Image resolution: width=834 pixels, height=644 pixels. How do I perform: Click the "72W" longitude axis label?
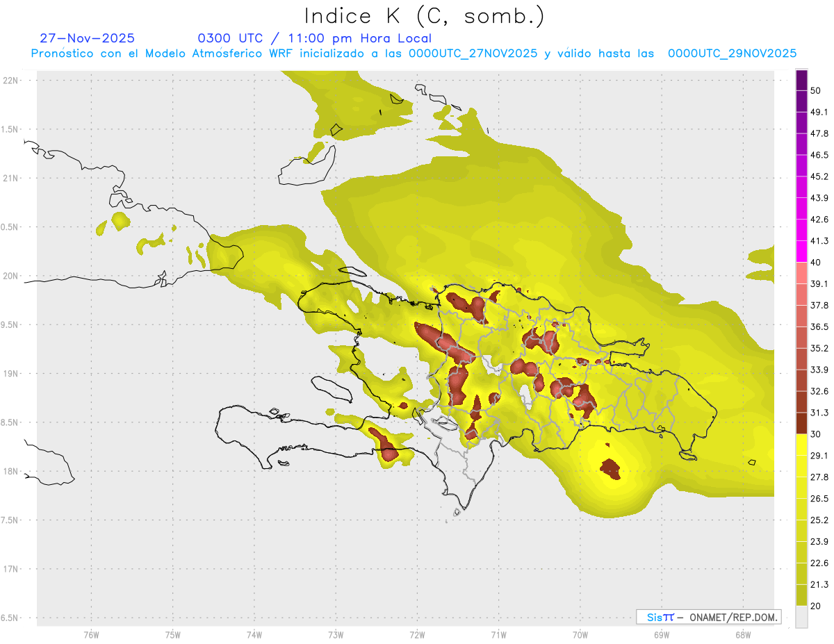417,635
